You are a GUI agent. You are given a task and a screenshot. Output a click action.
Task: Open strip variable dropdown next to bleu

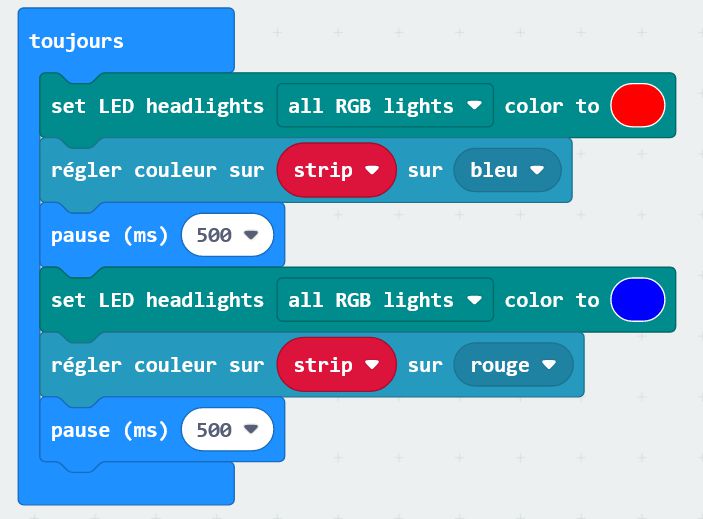337,170
